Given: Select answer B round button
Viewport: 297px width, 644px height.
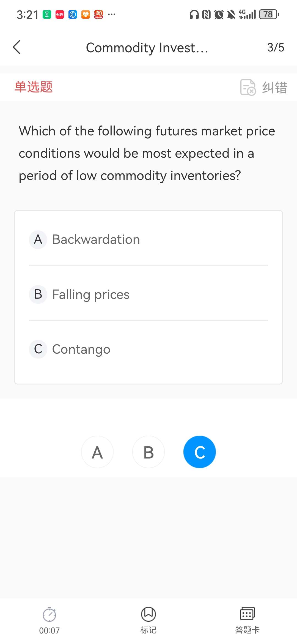Looking at the screenshot, I should point(148,452).
